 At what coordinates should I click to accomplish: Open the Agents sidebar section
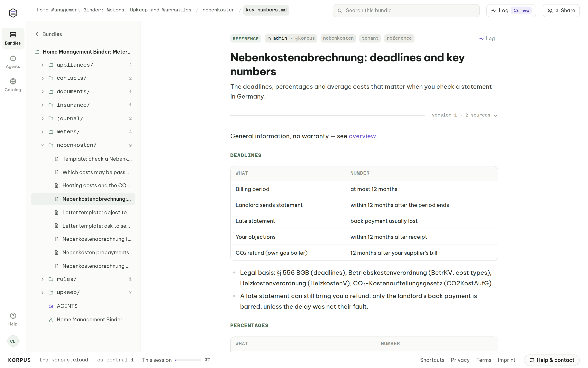[13, 62]
